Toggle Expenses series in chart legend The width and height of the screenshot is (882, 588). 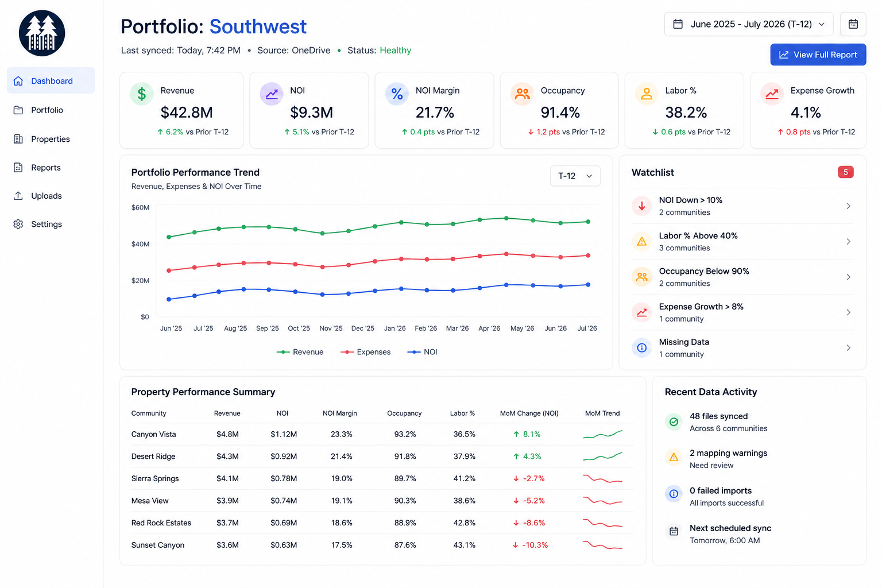pyautogui.click(x=365, y=352)
